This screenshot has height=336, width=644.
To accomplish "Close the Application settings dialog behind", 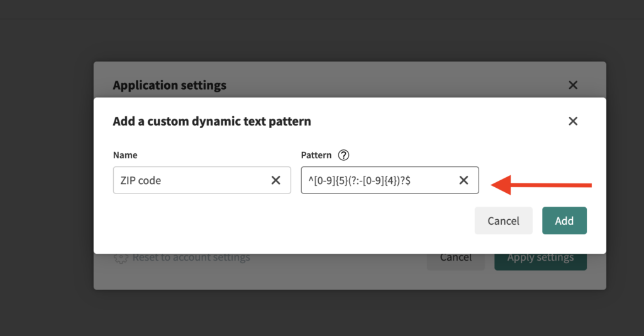I will coord(572,85).
